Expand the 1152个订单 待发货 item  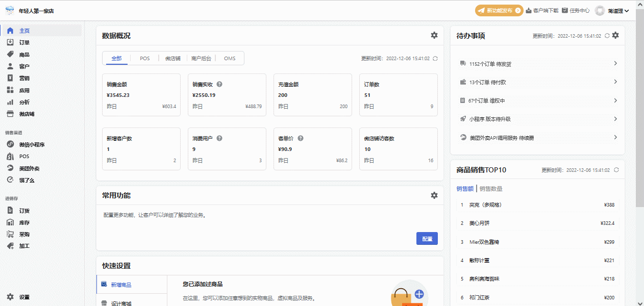point(615,64)
